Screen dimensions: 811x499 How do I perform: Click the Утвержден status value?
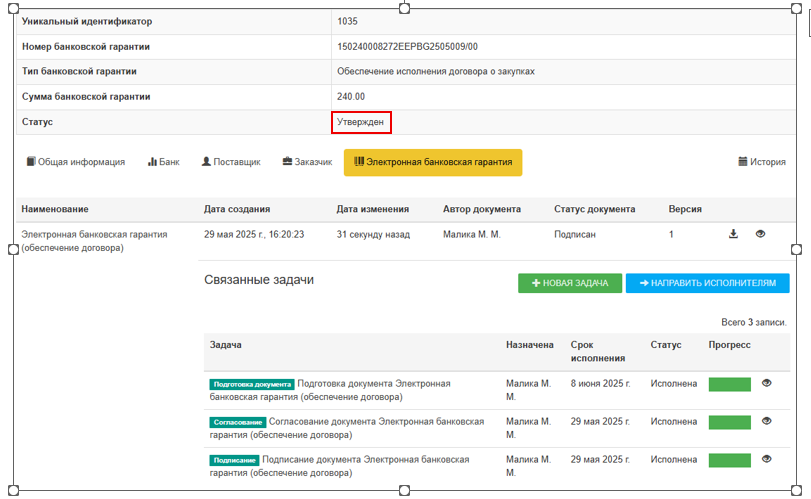tap(360, 122)
